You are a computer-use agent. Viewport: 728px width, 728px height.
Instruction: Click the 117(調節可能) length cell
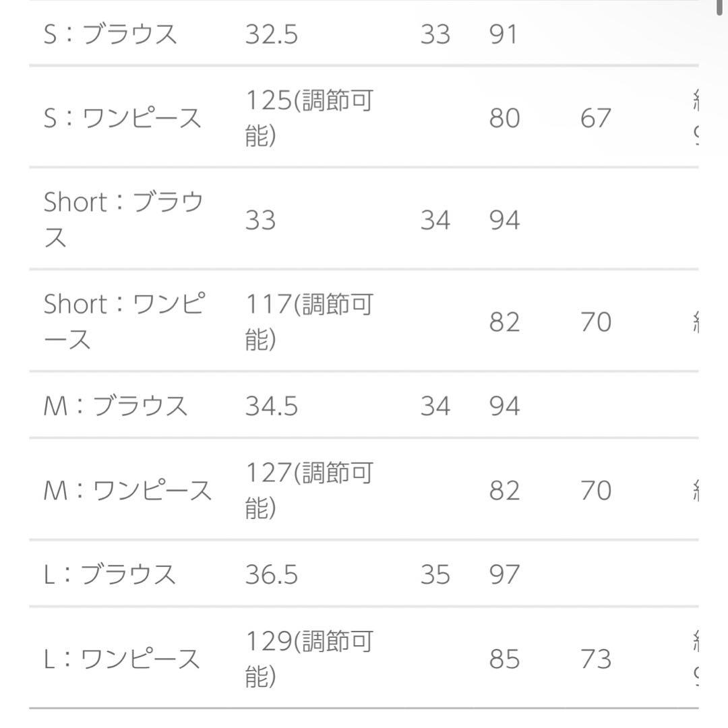[x=309, y=322]
